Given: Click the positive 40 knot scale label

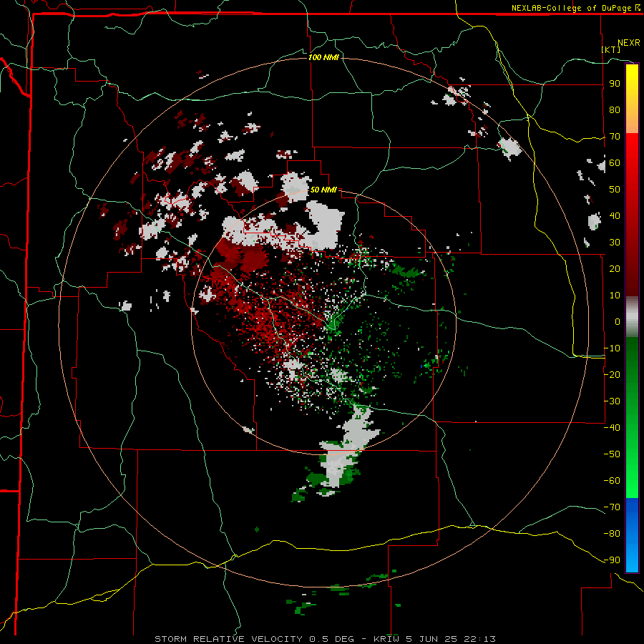Looking at the screenshot, I should pyautogui.click(x=615, y=215).
